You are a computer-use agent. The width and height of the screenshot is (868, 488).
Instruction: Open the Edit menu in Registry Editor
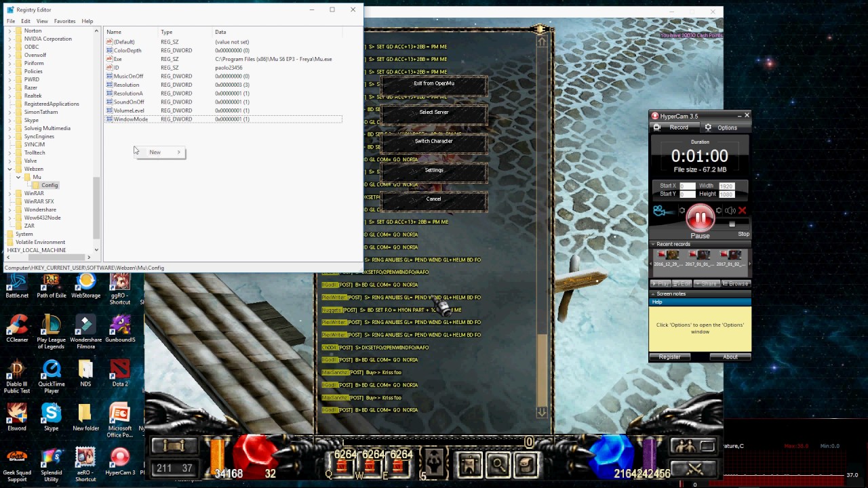[x=25, y=21]
